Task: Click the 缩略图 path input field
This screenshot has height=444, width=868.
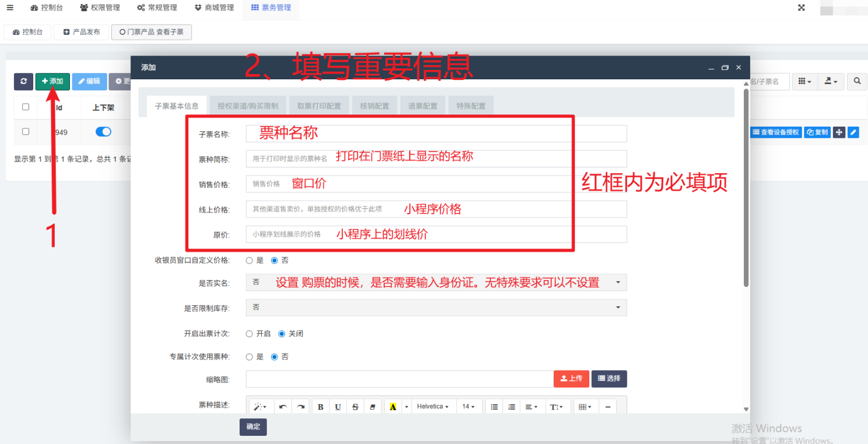Action: click(400, 379)
